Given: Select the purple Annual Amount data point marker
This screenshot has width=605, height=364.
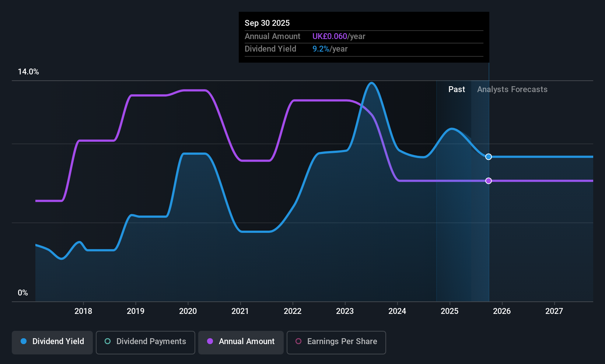Looking at the screenshot, I should 489,181.
